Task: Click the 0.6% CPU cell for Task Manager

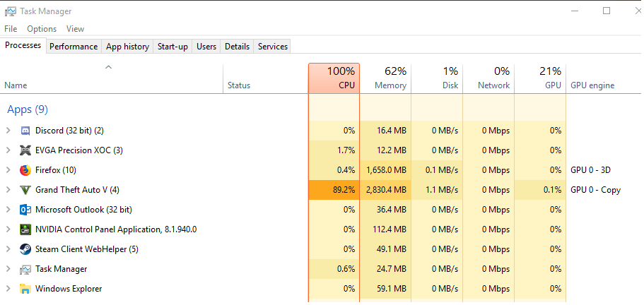Action: click(334, 269)
